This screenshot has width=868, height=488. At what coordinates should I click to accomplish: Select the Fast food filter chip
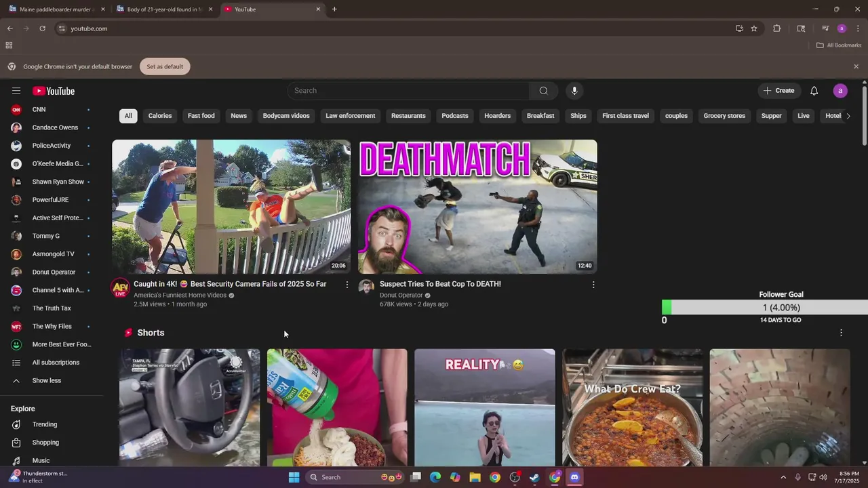[x=201, y=116]
